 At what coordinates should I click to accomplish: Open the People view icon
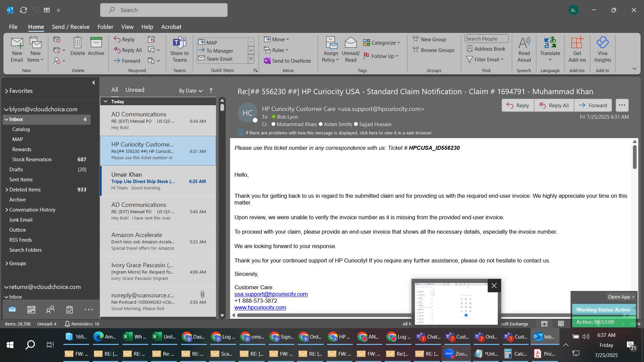coord(50,309)
